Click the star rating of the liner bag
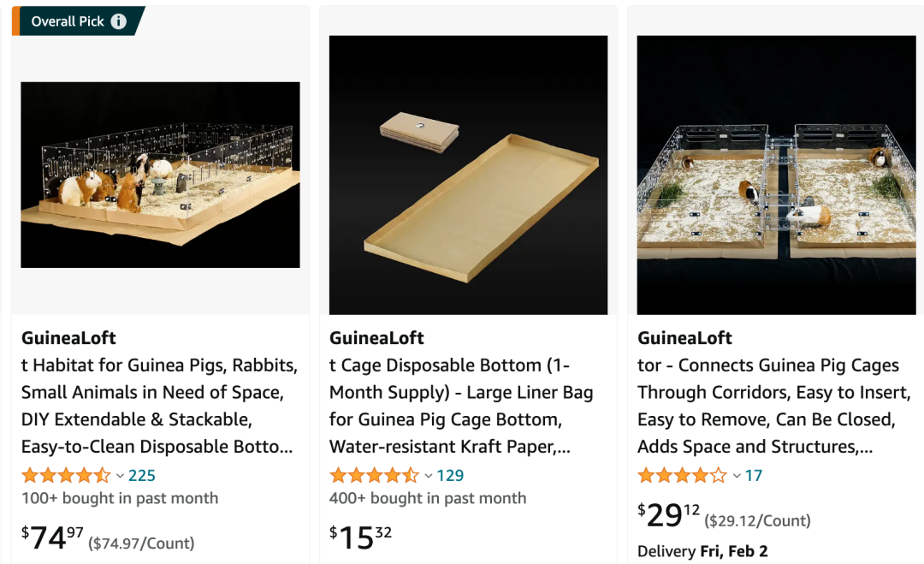This screenshot has width=924, height=564. pyautogui.click(x=374, y=475)
